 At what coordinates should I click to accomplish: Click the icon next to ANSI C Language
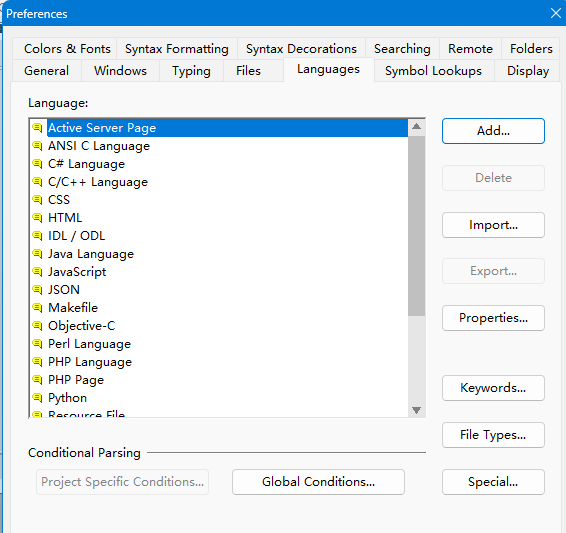(x=37, y=146)
